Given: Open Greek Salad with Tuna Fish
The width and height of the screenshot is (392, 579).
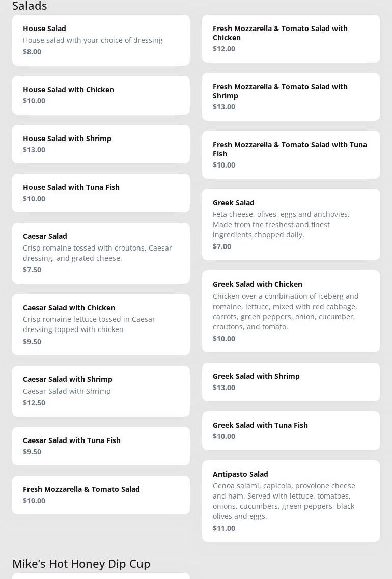Looking at the screenshot, I should pos(291,430).
